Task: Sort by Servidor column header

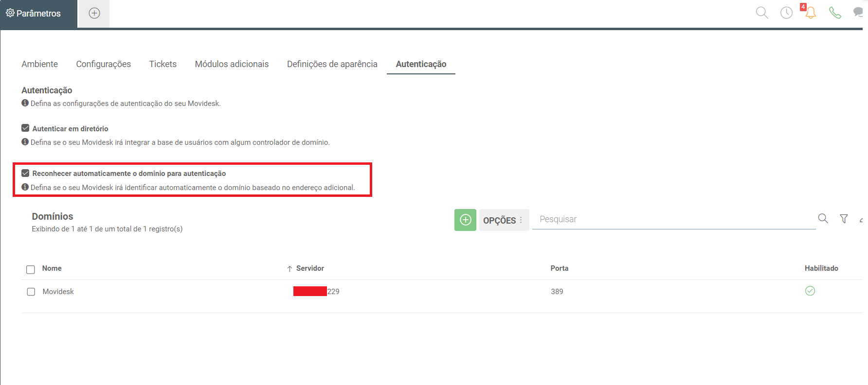Action: pyautogui.click(x=310, y=268)
